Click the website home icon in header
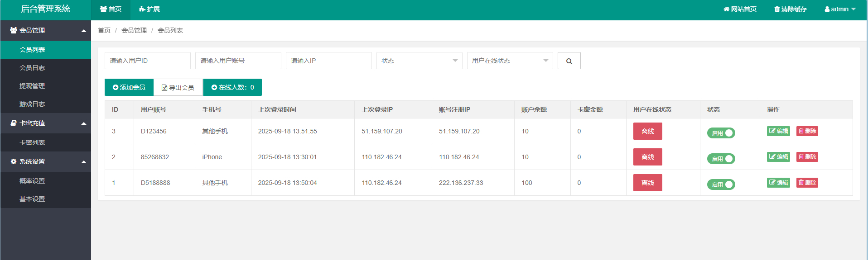The width and height of the screenshot is (868, 260). pyautogui.click(x=726, y=9)
